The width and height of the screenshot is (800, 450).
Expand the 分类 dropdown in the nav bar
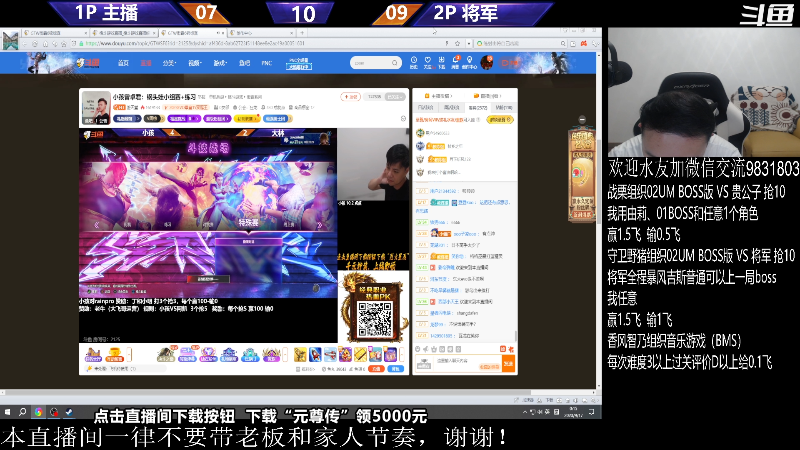[169, 63]
